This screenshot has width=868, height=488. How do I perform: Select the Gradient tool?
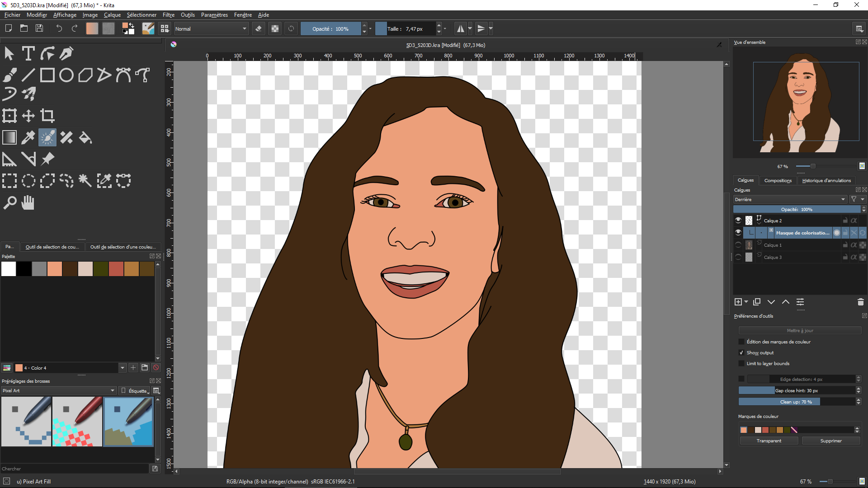pyautogui.click(x=9, y=137)
